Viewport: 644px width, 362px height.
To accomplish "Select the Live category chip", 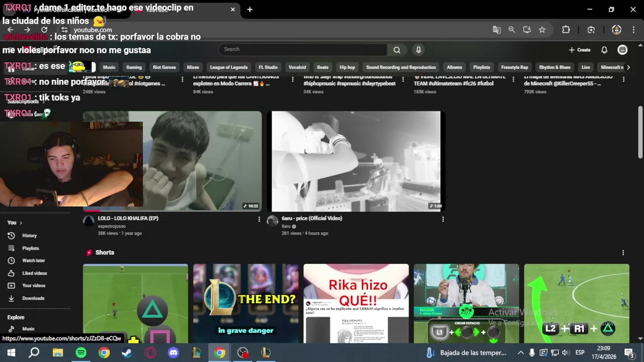I will pos(586,67).
